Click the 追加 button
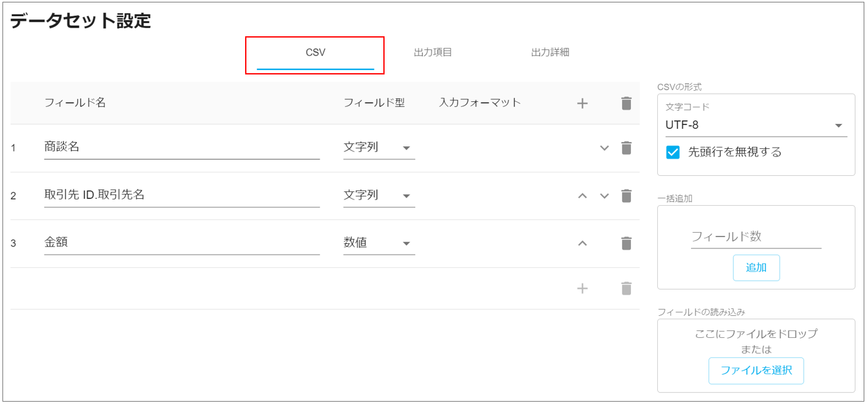Viewport: 868px width, 406px height. pyautogui.click(x=756, y=268)
